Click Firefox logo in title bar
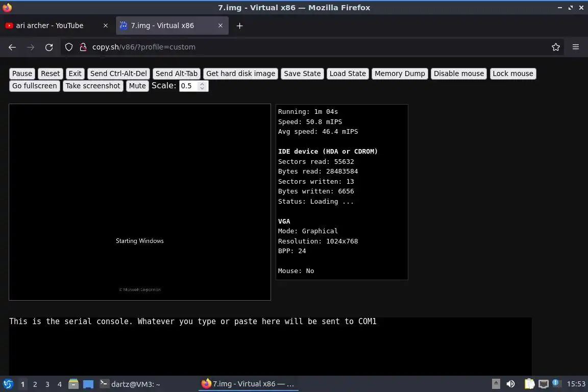The width and height of the screenshot is (588, 392). (x=7, y=8)
